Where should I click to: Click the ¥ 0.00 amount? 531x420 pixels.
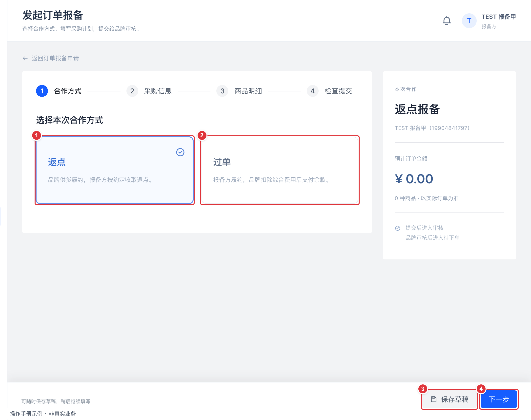(x=414, y=179)
